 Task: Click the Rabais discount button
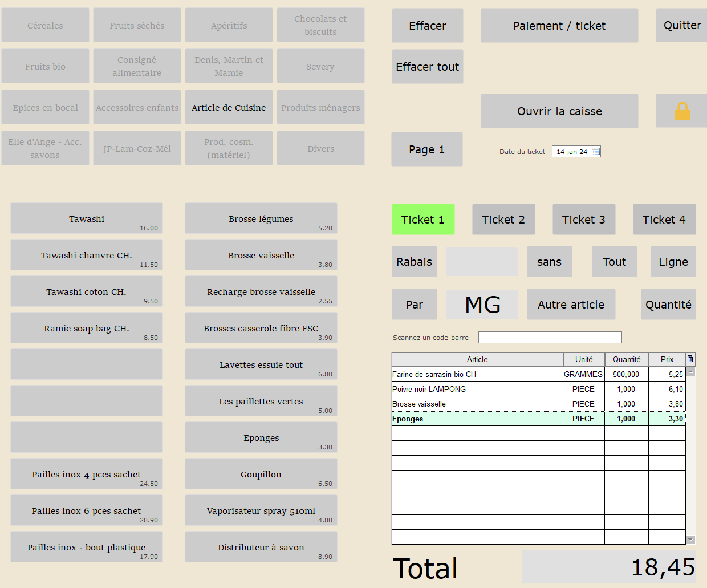point(415,262)
